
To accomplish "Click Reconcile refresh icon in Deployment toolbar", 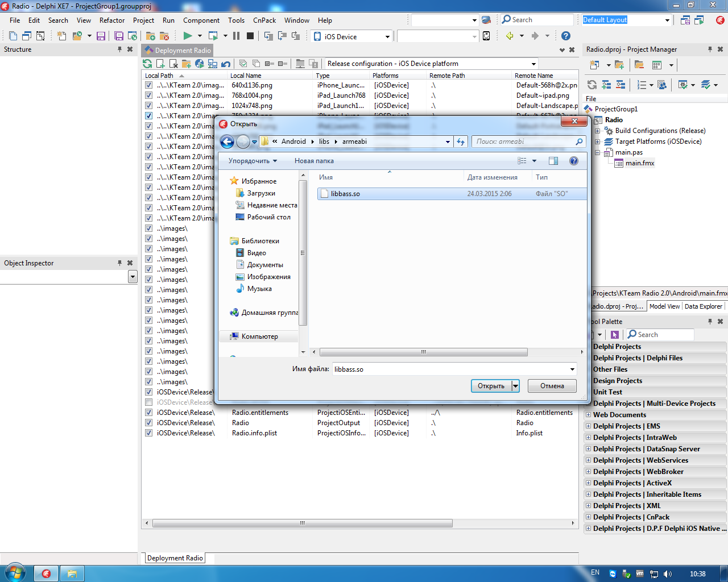I will point(148,64).
